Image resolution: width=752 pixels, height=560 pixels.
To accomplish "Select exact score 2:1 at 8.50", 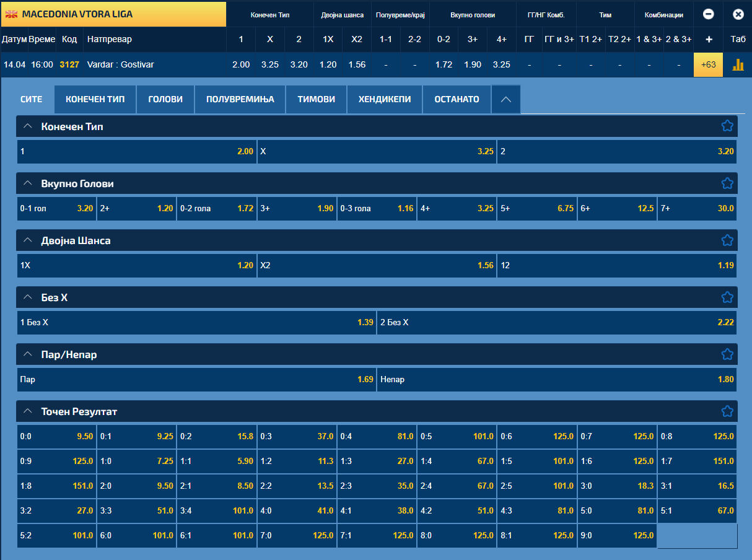I will tap(217, 486).
